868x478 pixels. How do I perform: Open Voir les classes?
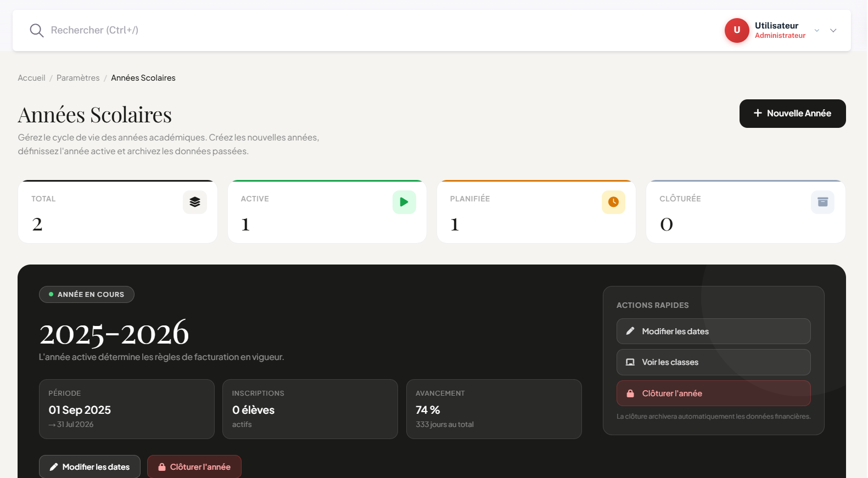[x=713, y=362]
